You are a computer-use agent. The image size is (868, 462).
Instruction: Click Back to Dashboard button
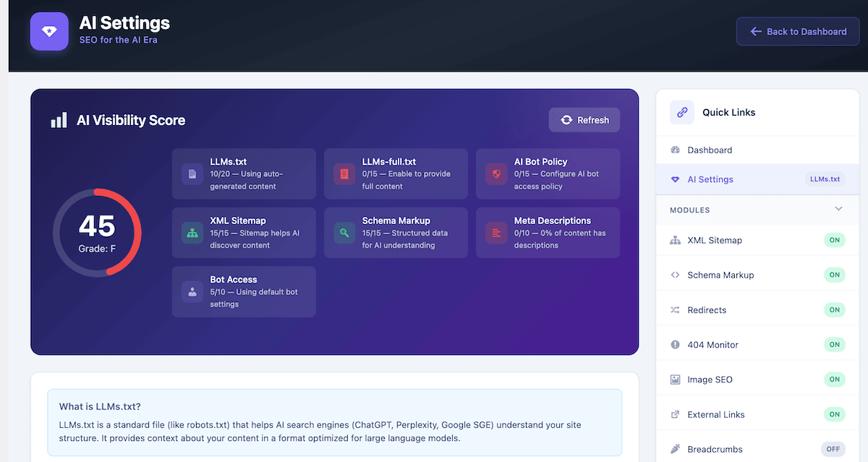click(798, 32)
